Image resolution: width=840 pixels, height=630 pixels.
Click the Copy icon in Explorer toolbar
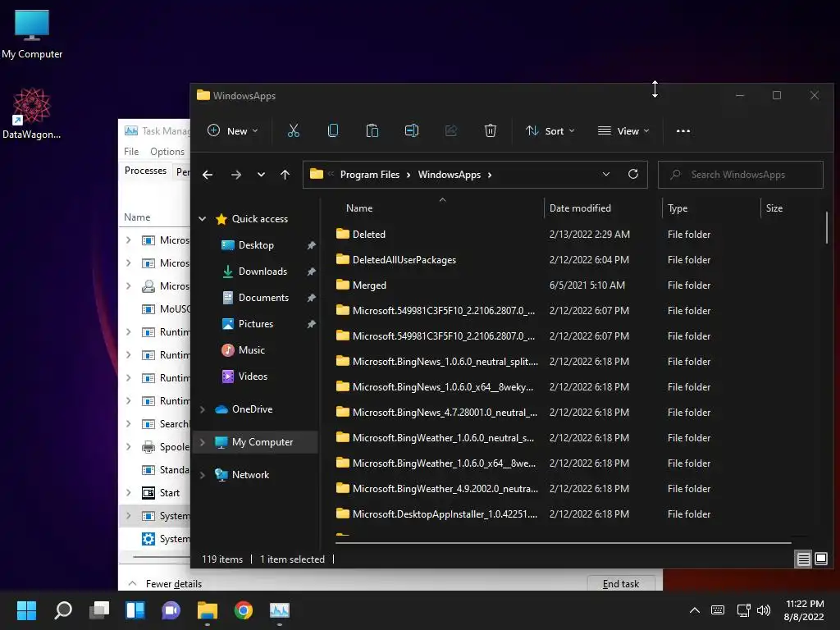coord(333,130)
